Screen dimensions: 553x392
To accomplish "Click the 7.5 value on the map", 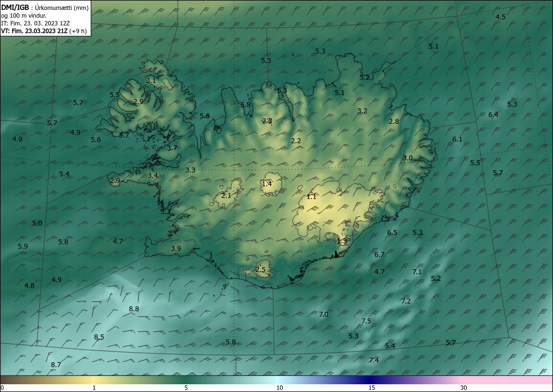I will pos(366,321).
